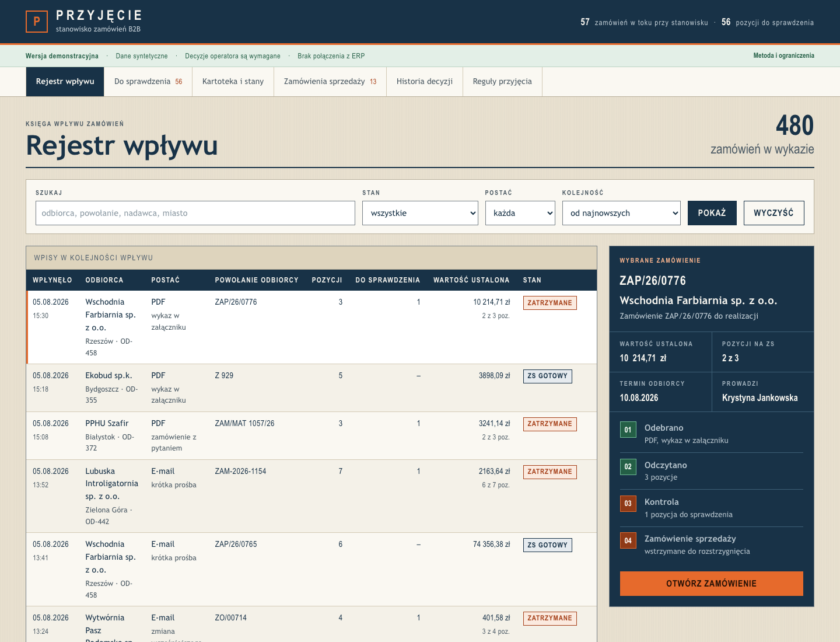
Task: Select row ZAM-2026-1154
Action: click(311, 496)
